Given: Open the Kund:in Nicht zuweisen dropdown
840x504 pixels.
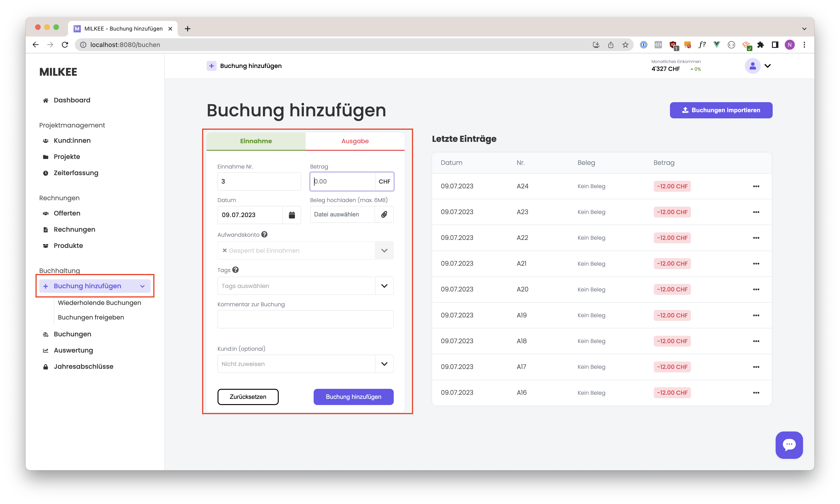Looking at the screenshot, I should pos(384,364).
